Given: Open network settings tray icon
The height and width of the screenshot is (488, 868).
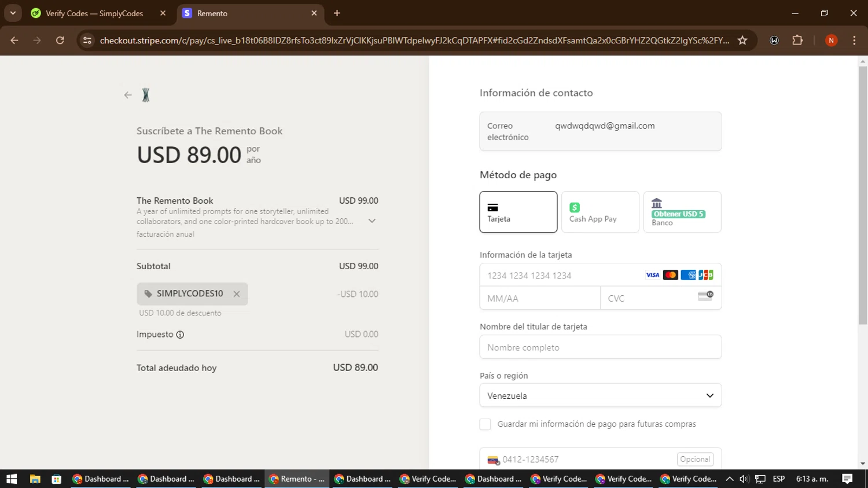Looking at the screenshot, I should coord(760,479).
